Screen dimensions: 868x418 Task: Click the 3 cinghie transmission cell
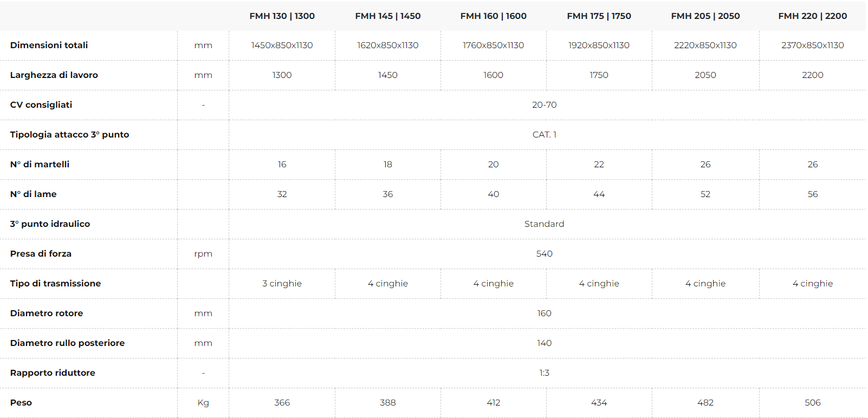282,284
